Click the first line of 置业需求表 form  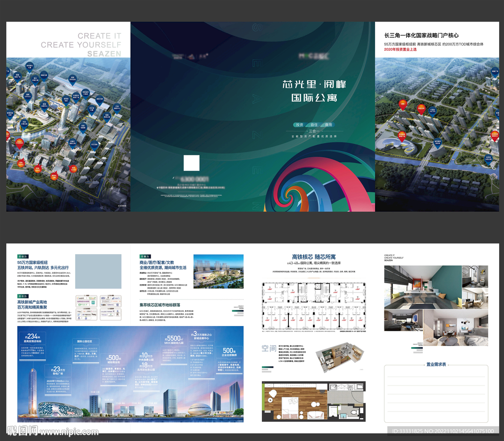pyautogui.click(x=436, y=376)
